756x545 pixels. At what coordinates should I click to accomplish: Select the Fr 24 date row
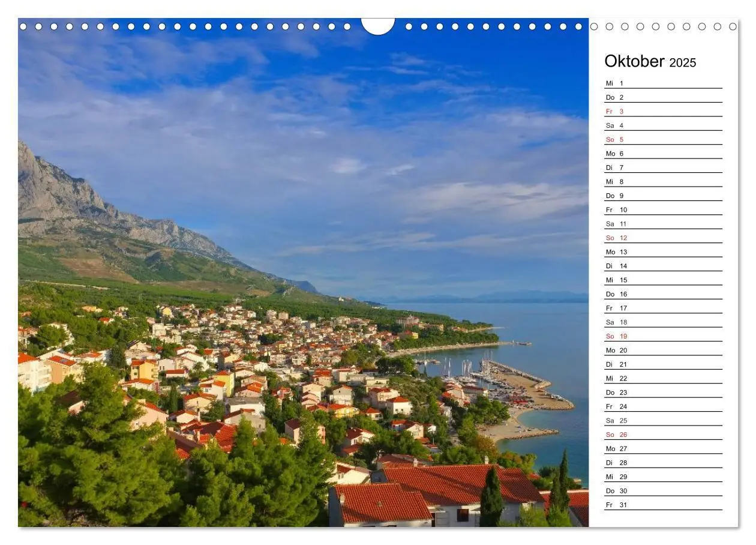(x=663, y=406)
